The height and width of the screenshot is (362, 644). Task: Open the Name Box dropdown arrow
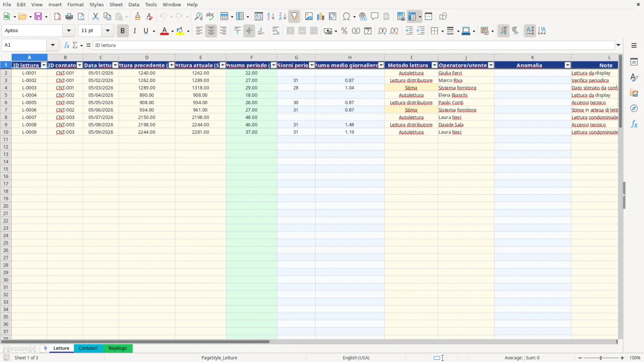pyautogui.click(x=53, y=46)
